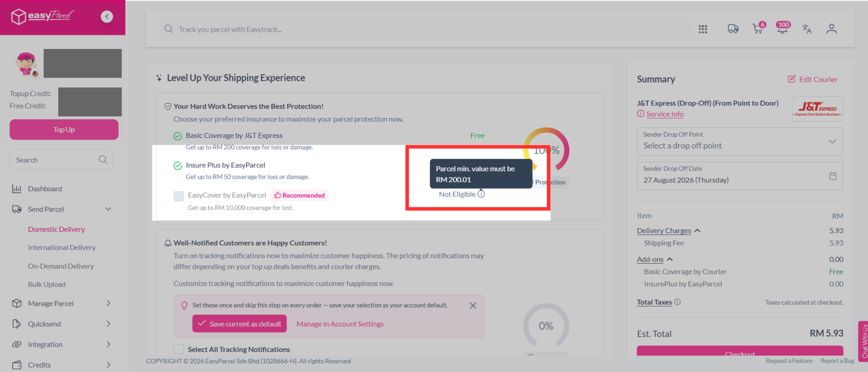Collapse the sidebar with the arrow button
The image size is (868, 372).
pyautogui.click(x=107, y=17)
